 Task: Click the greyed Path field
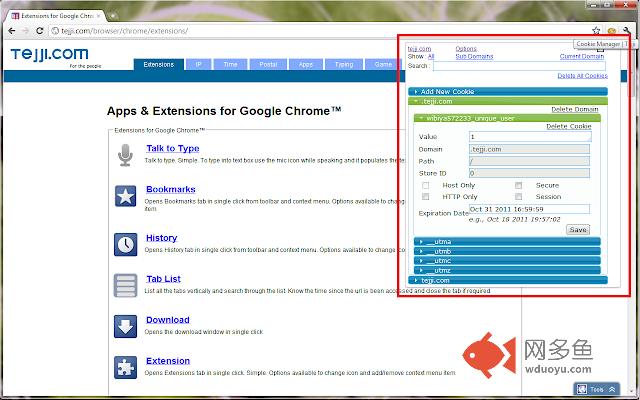tap(529, 161)
